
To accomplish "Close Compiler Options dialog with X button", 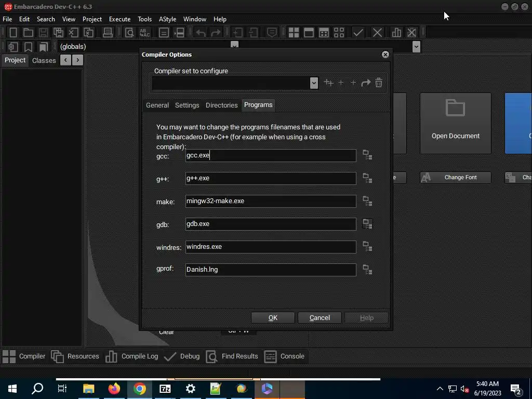I will 385,54.
